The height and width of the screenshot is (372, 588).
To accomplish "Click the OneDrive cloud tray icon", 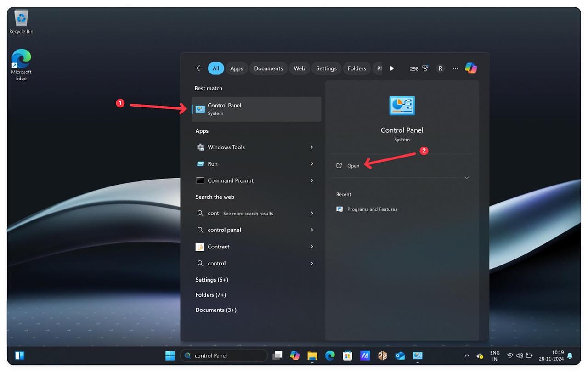I will (x=480, y=355).
